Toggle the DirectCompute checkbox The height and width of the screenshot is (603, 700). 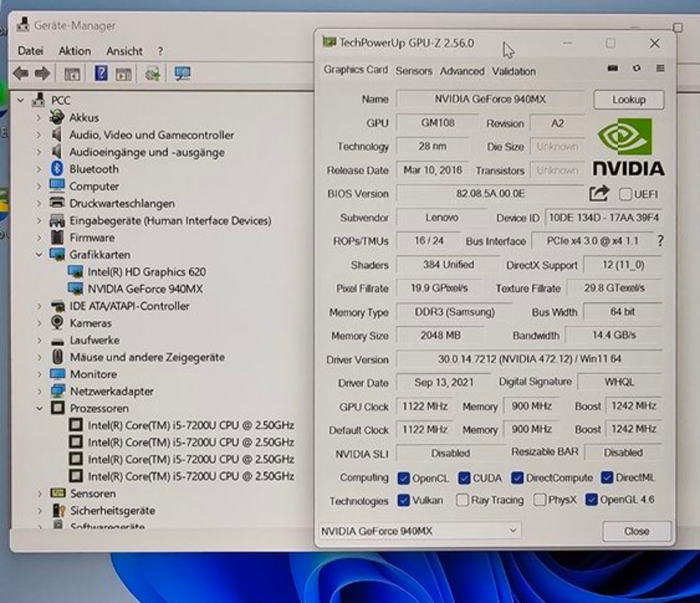pyautogui.click(x=517, y=478)
